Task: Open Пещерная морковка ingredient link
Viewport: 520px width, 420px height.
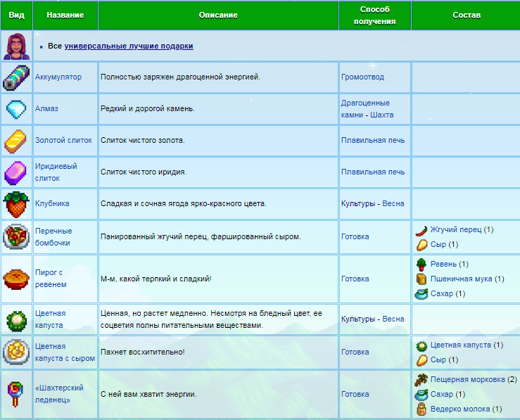Action: (468, 380)
